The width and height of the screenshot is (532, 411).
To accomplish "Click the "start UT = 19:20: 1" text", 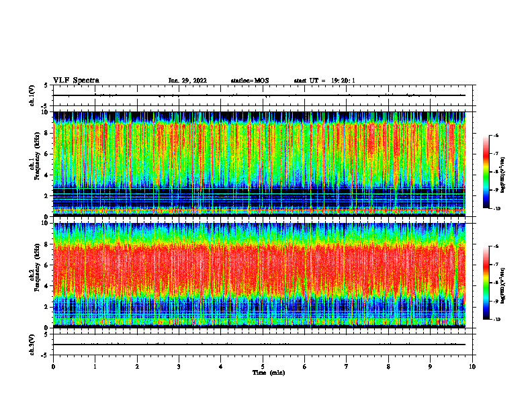I will 324,81.
